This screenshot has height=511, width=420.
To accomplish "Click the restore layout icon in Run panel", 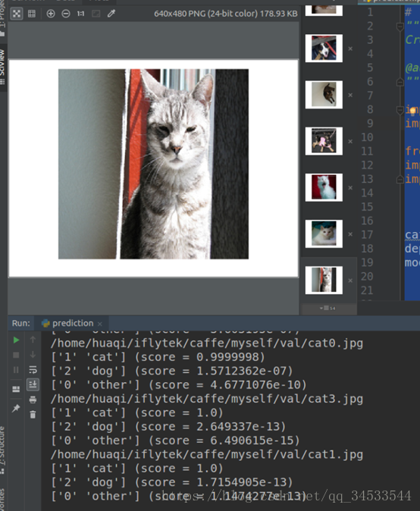I will 16,389.
